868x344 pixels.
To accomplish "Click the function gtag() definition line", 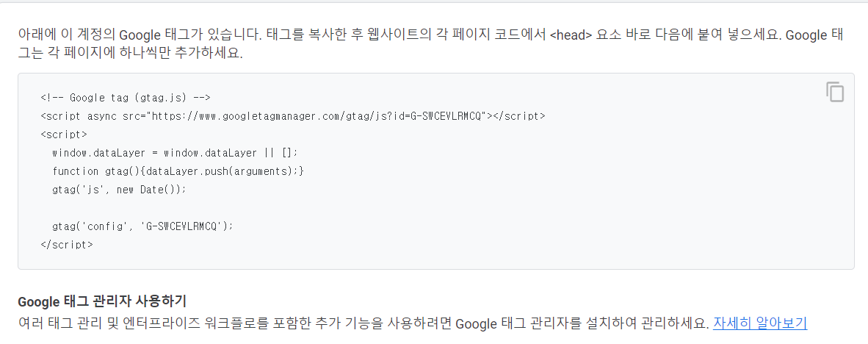I will pos(178,171).
